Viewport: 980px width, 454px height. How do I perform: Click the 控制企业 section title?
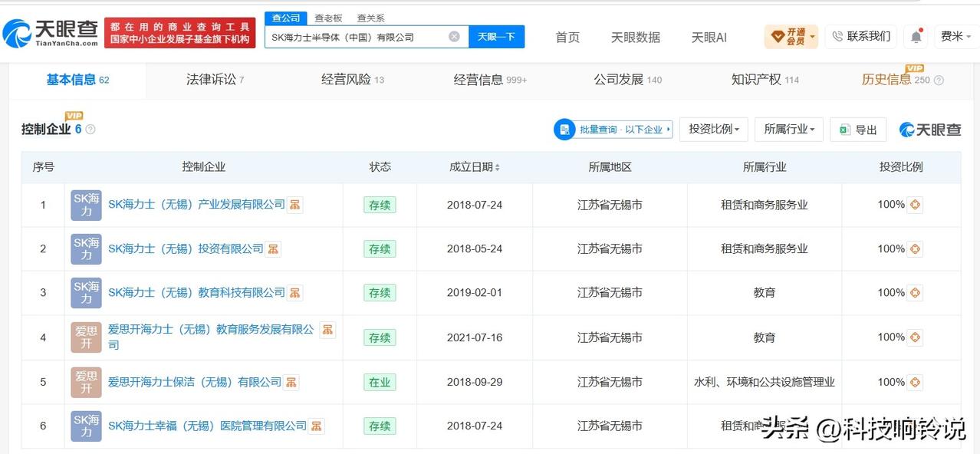(46, 130)
